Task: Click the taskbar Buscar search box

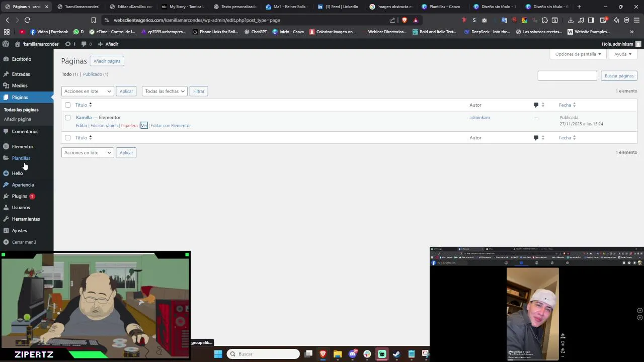Action: click(x=263, y=354)
